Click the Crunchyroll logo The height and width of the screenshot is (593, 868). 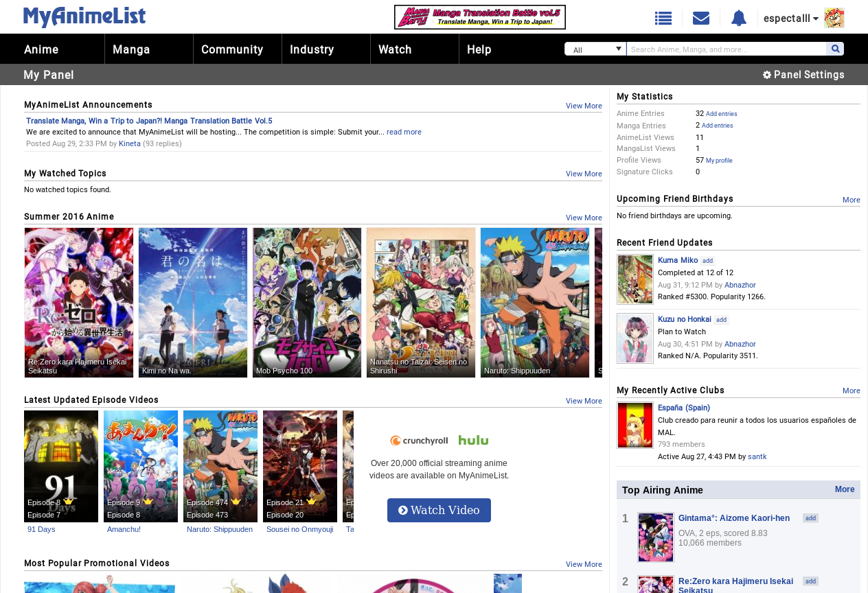click(x=419, y=441)
